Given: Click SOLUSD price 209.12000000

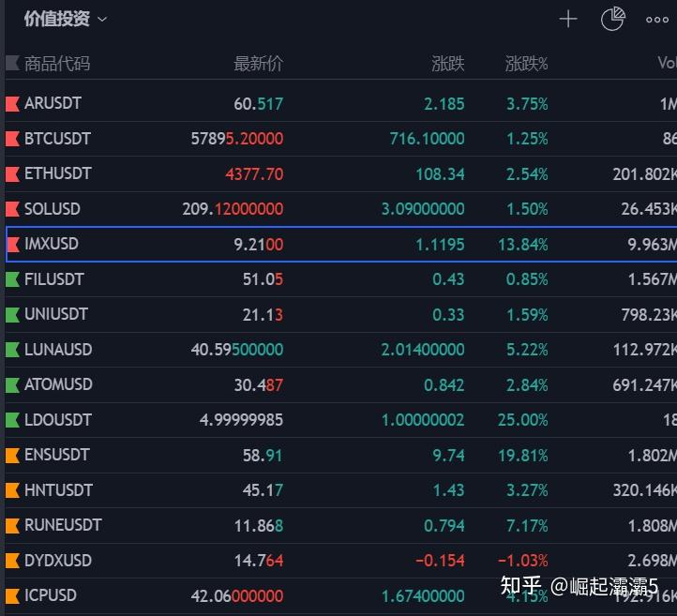Looking at the screenshot, I should [x=233, y=209].
